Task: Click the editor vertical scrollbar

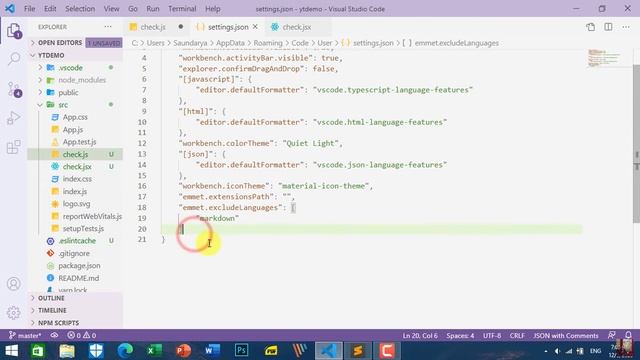Action: (636, 143)
